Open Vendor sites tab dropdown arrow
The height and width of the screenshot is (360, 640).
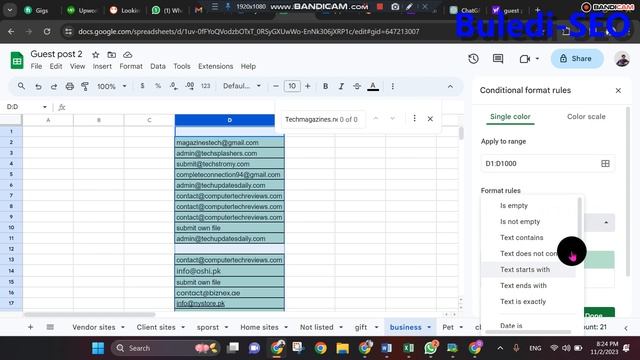123,327
